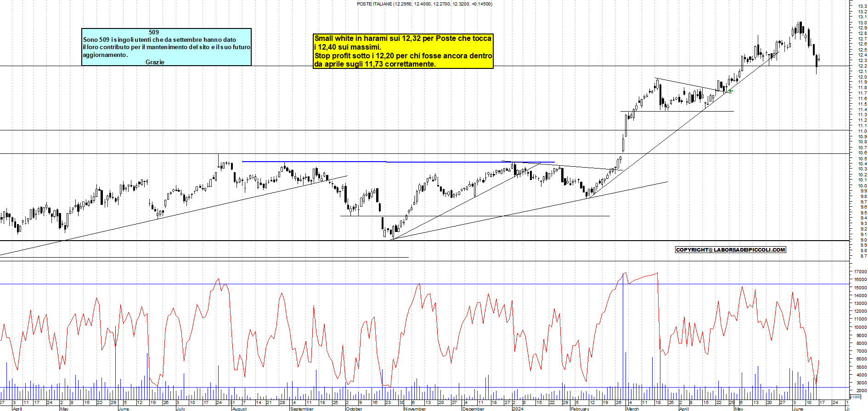Click the '509' heading in cyan box
The width and height of the screenshot is (868, 411).
point(154,32)
